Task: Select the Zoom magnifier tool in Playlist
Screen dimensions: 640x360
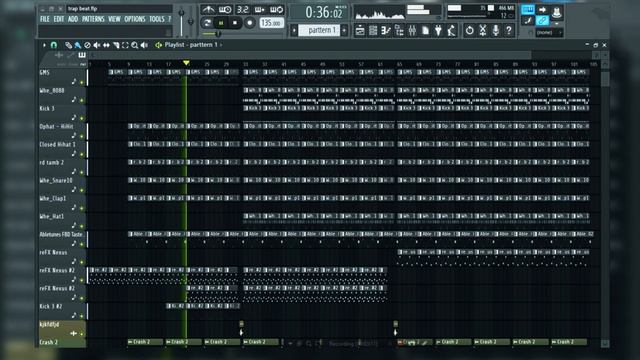Action: pos(134,45)
